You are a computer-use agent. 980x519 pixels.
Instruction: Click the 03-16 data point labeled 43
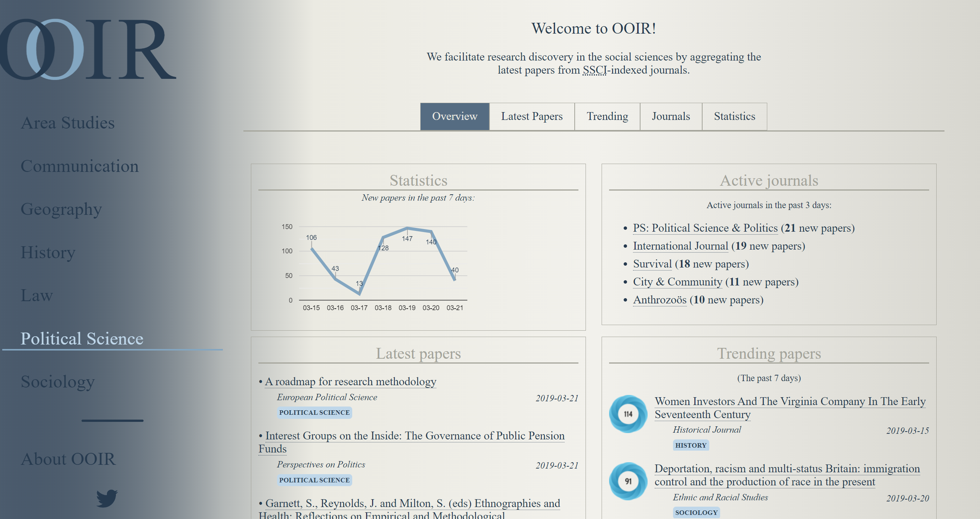[335, 279]
